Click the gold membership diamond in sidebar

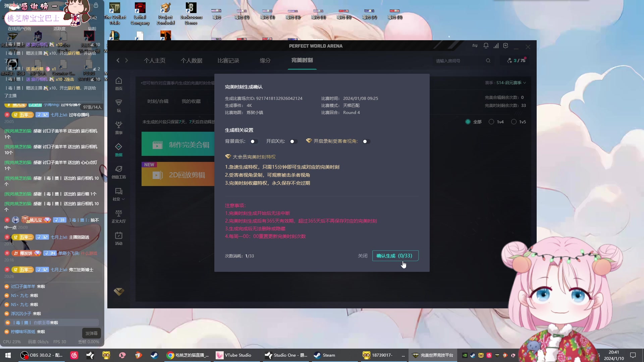[x=119, y=292]
